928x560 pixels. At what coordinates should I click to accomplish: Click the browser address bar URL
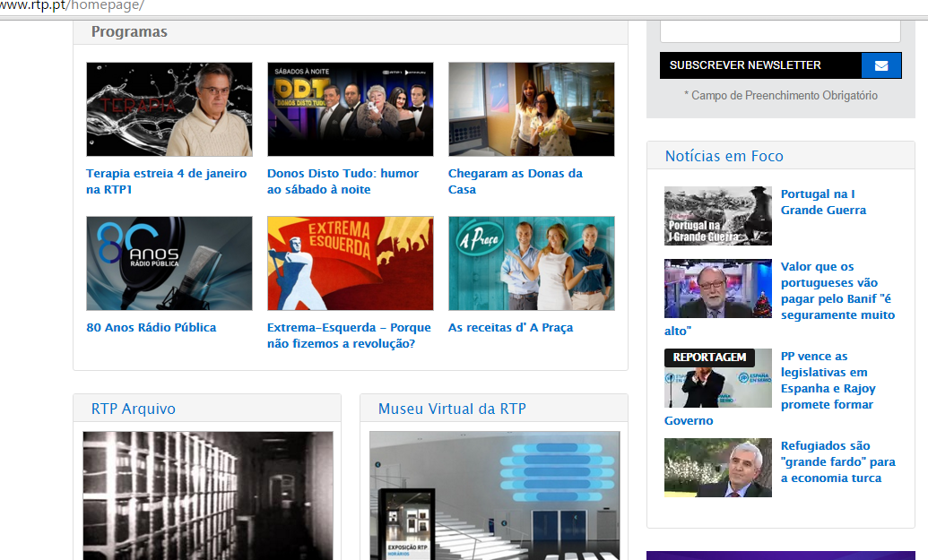pos(73,6)
